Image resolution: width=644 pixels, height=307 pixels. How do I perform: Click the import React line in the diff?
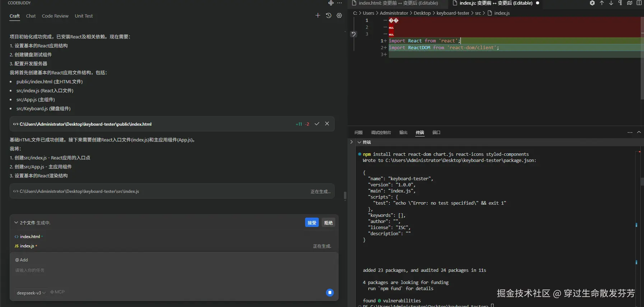(424, 41)
